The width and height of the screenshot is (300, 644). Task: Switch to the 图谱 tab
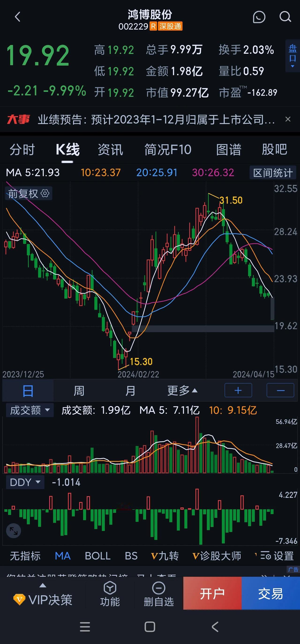pyautogui.click(x=229, y=150)
